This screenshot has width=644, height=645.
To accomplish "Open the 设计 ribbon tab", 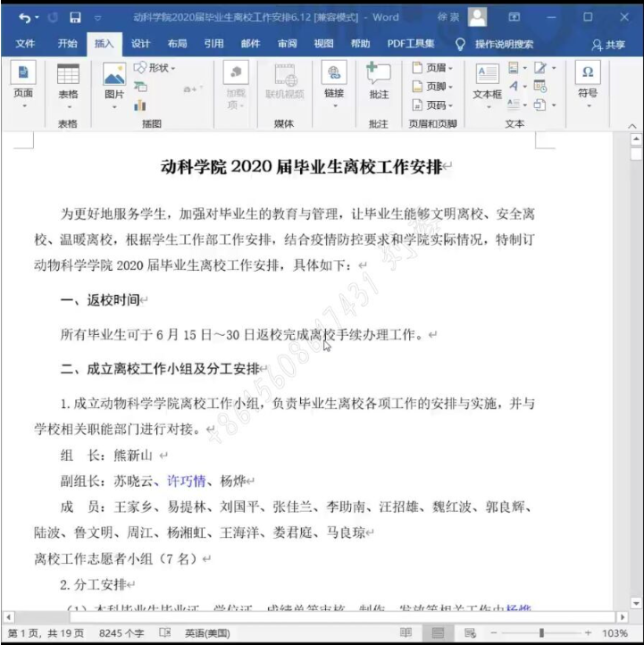I will coord(141,44).
